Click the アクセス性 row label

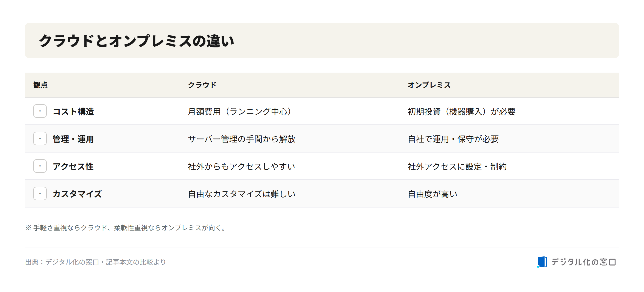point(73,166)
